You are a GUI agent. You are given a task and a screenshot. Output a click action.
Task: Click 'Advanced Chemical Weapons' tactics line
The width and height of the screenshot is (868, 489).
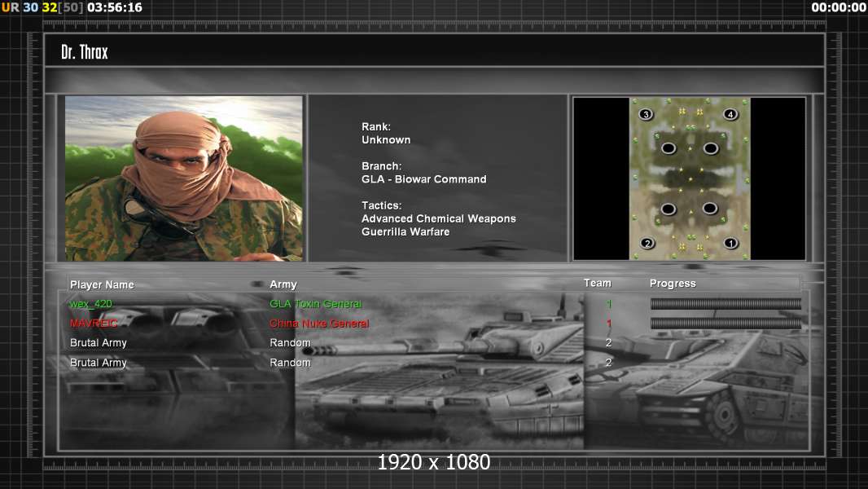[438, 218]
